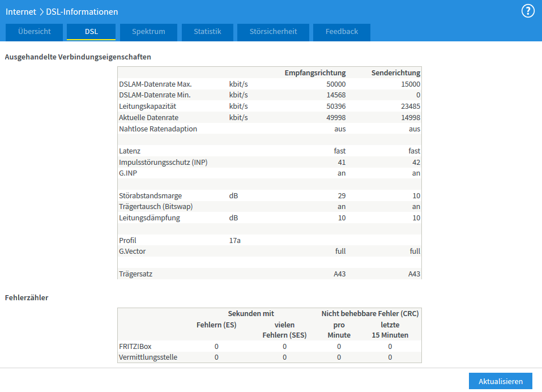Select the Vermittlungsstelle row label
Screen dimensions: 542x392
(148, 357)
